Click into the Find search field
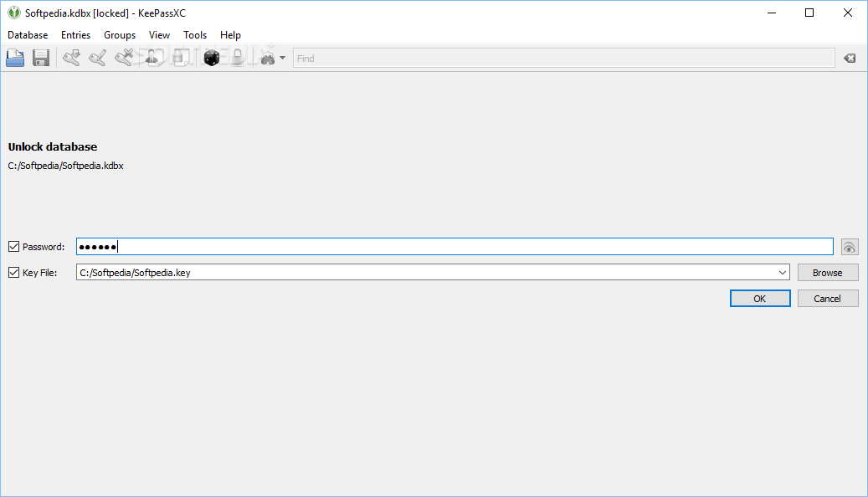868x497 pixels. (563, 58)
